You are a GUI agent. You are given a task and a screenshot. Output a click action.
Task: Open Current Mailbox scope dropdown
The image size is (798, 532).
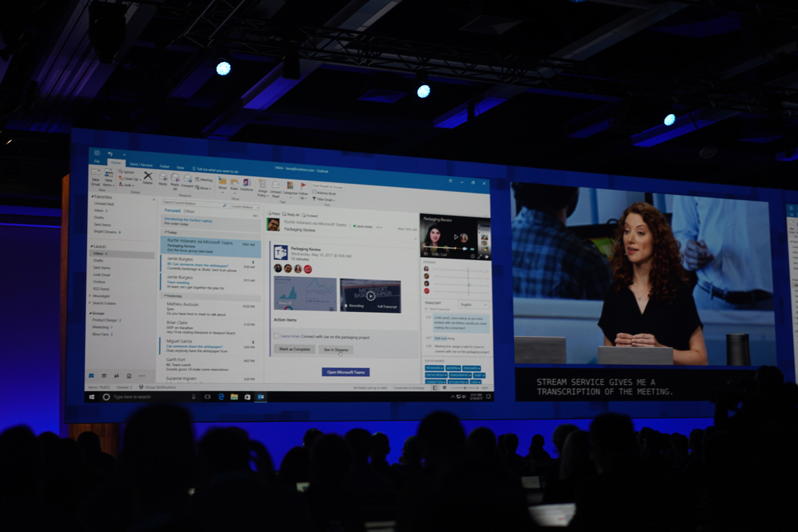245,206
